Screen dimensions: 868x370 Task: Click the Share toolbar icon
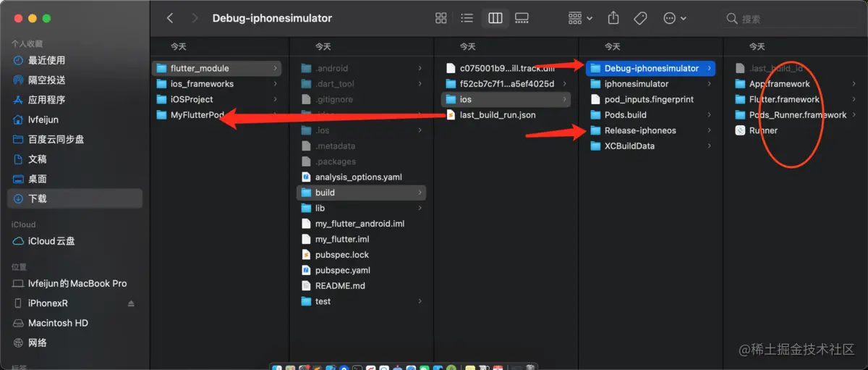coord(613,18)
